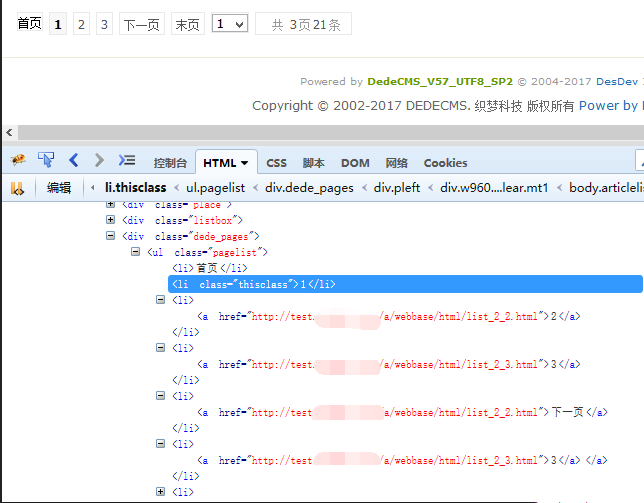Viewport: 644px width, 503px height.
Task: Switch to the CSS tab
Action: coord(276,163)
